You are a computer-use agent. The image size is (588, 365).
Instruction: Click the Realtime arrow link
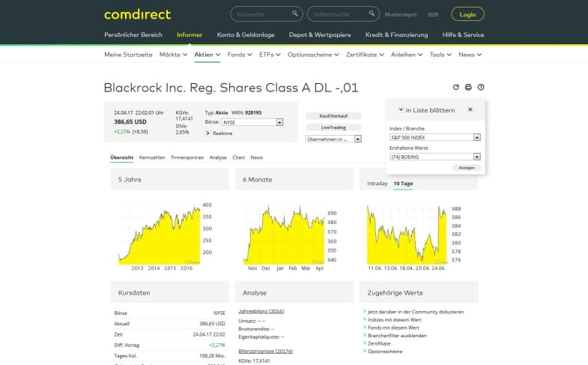pyautogui.click(x=219, y=133)
